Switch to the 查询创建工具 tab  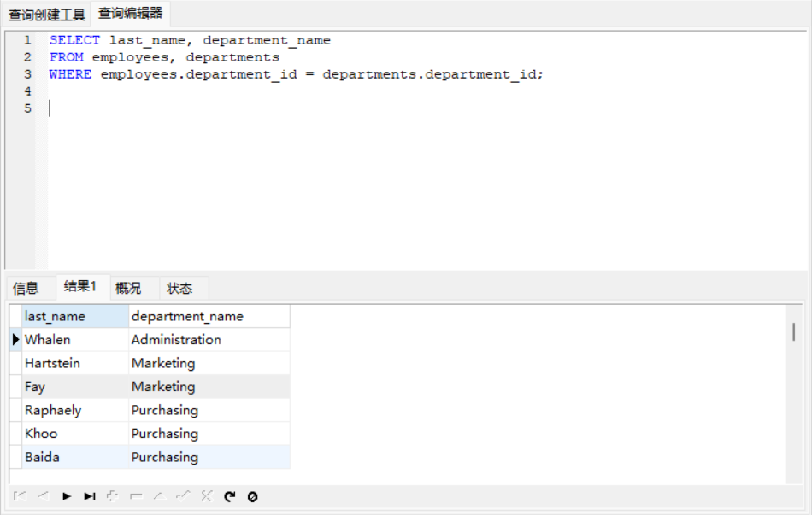[47, 15]
